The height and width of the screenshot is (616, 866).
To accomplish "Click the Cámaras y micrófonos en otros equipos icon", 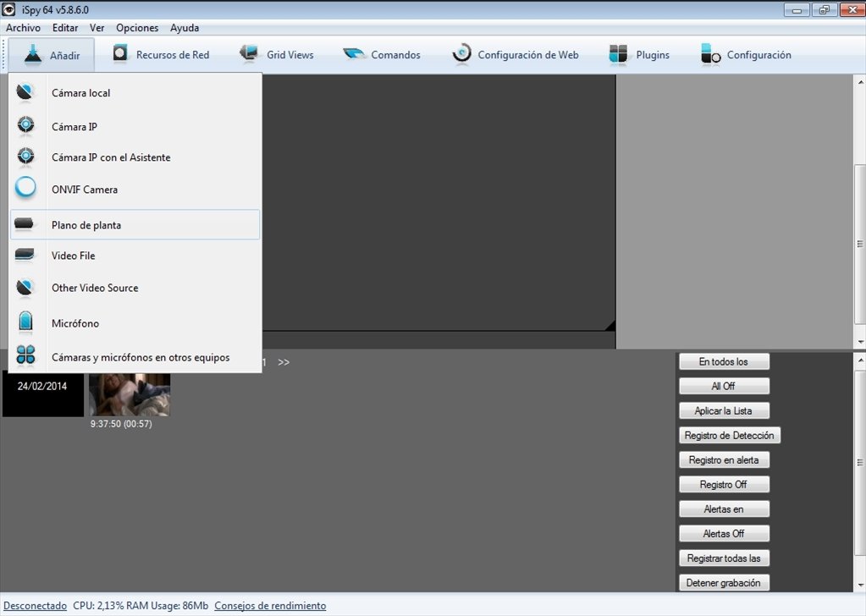I will 25,355.
